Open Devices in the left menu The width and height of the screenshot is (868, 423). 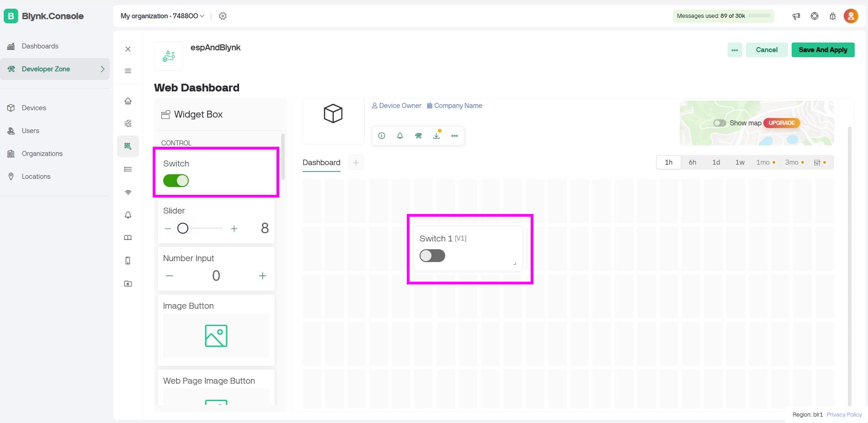coord(55,108)
